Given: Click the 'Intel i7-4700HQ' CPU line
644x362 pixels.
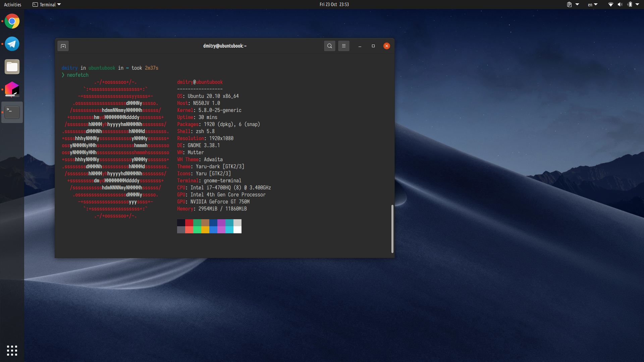Looking at the screenshot, I should (x=224, y=188).
